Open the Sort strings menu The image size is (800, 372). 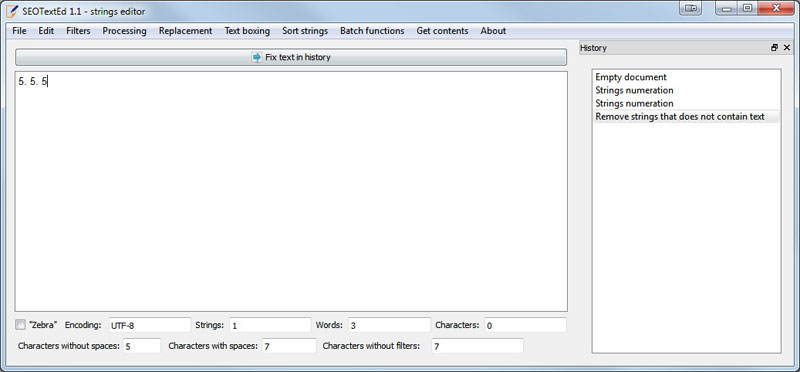click(305, 31)
